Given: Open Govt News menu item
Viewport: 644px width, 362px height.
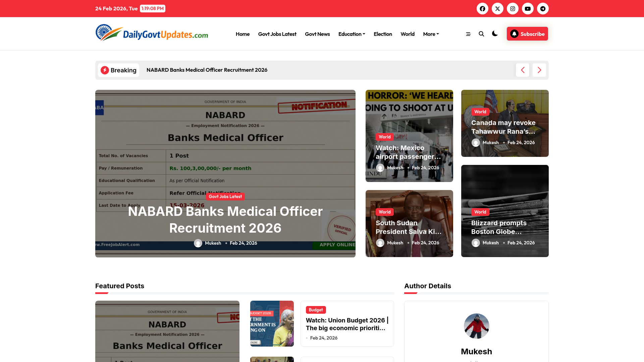Looking at the screenshot, I should click(317, 34).
